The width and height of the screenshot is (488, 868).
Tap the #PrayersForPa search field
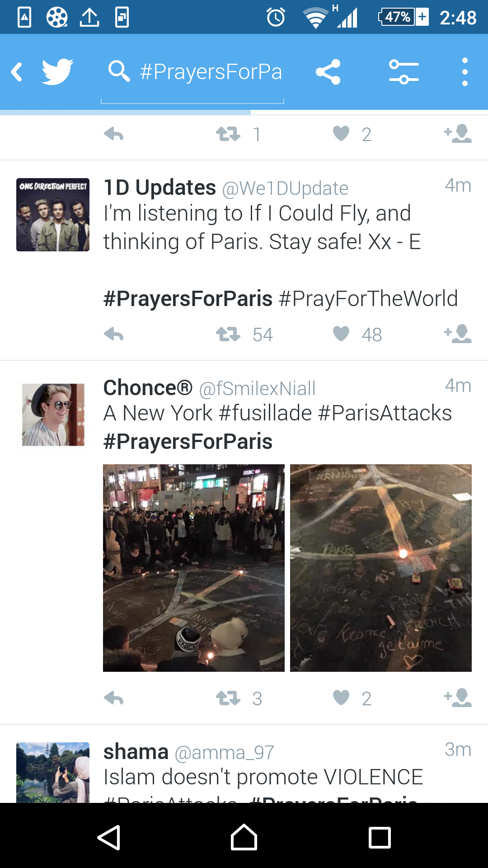click(211, 72)
